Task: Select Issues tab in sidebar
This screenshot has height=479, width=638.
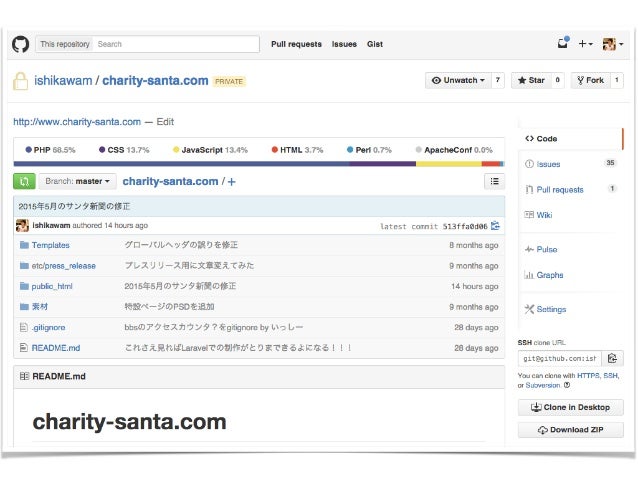Action: coord(571,164)
